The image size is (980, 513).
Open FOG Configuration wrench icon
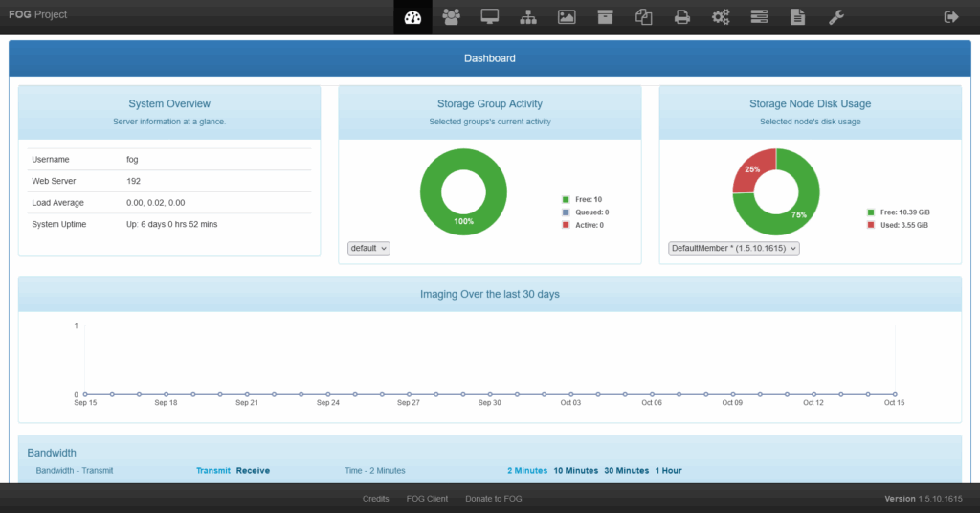835,17
